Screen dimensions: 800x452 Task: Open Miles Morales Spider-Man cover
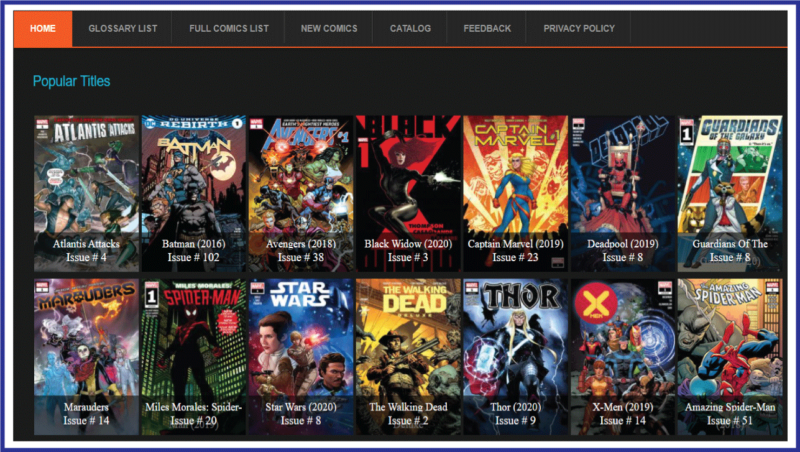coord(193,357)
